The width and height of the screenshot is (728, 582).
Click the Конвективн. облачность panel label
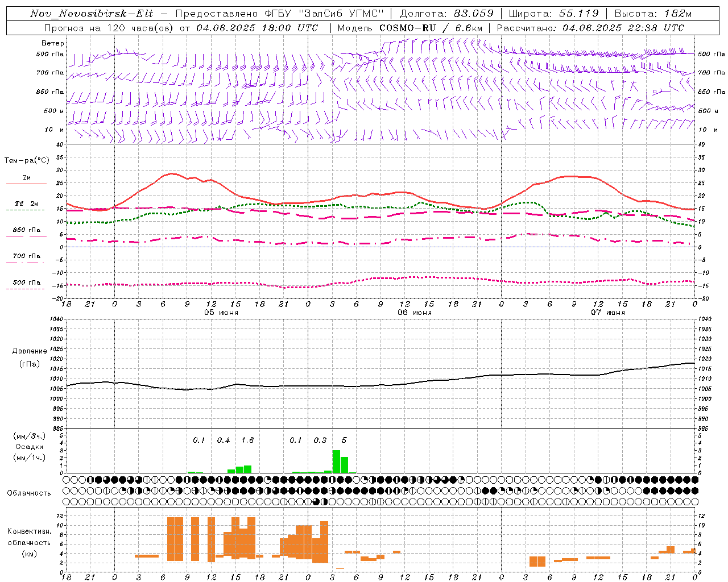(x=29, y=537)
